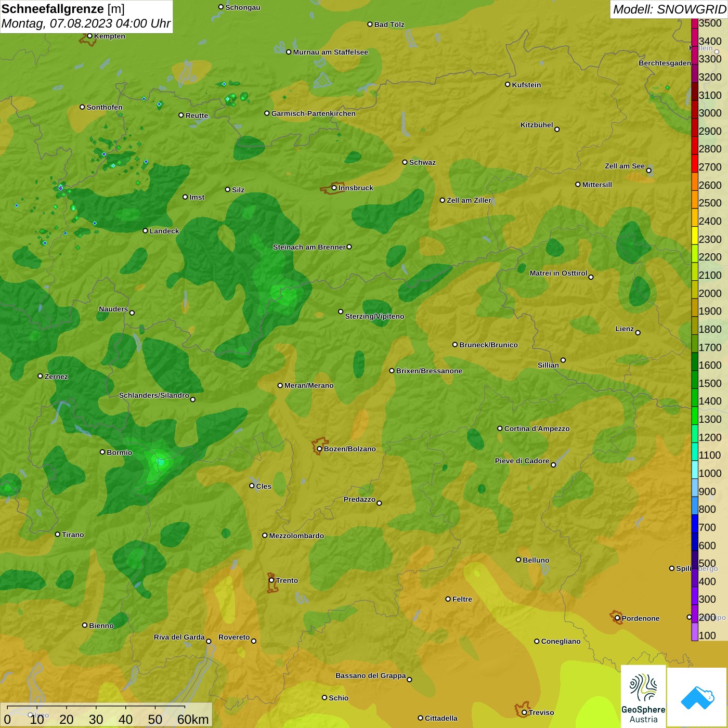Click the 'Conegliano' town label
Image resolution: width=728 pixels, height=728 pixels.
561,641
